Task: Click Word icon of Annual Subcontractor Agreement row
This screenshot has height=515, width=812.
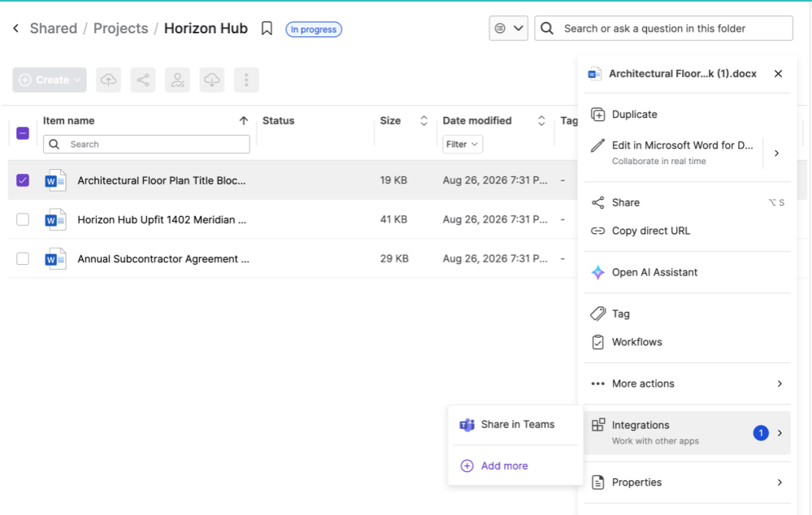Action: tap(55, 259)
